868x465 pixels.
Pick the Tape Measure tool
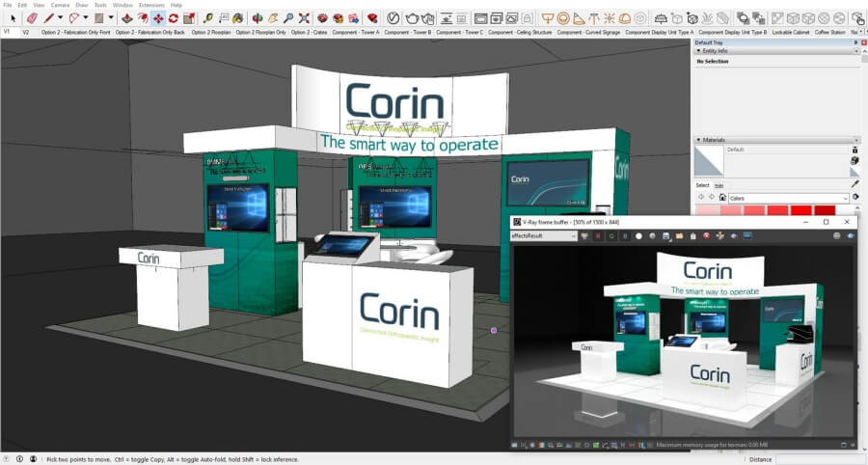click(207, 18)
